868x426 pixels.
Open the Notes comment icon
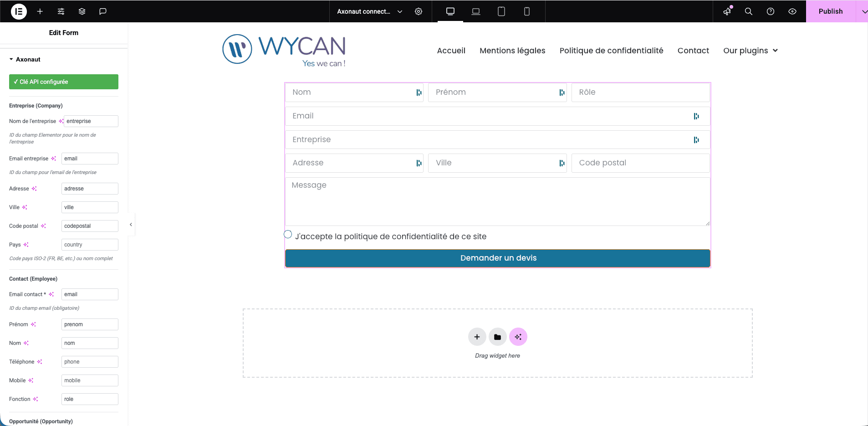tap(103, 11)
